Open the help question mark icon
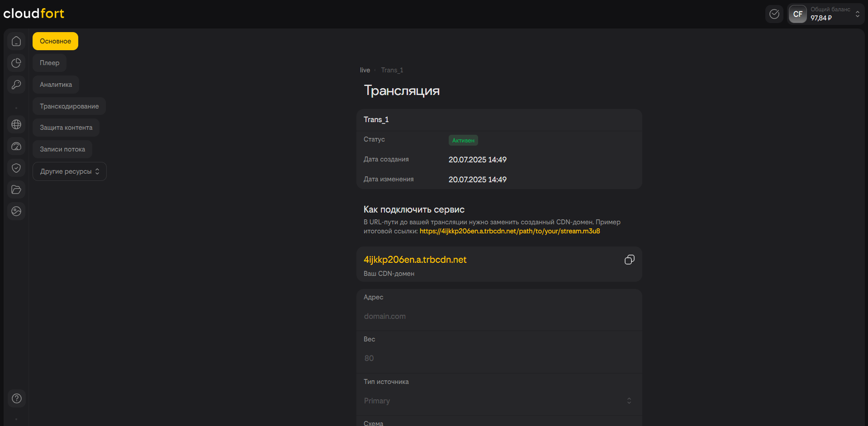The height and width of the screenshot is (426, 868). [17, 398]
